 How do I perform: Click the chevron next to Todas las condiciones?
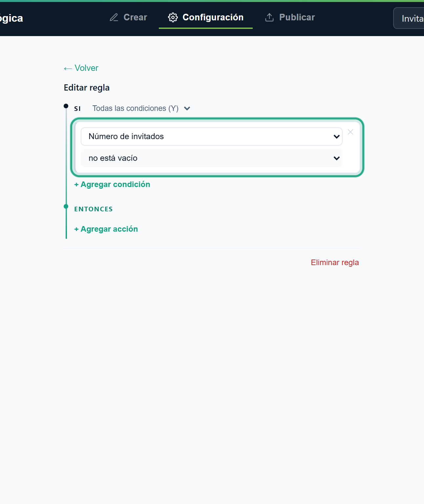[x=187, y=109]
